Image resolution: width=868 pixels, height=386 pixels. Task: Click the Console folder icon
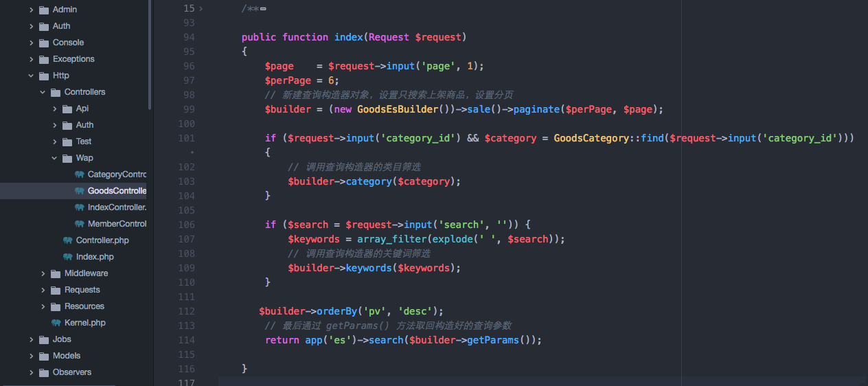[44, 43]
